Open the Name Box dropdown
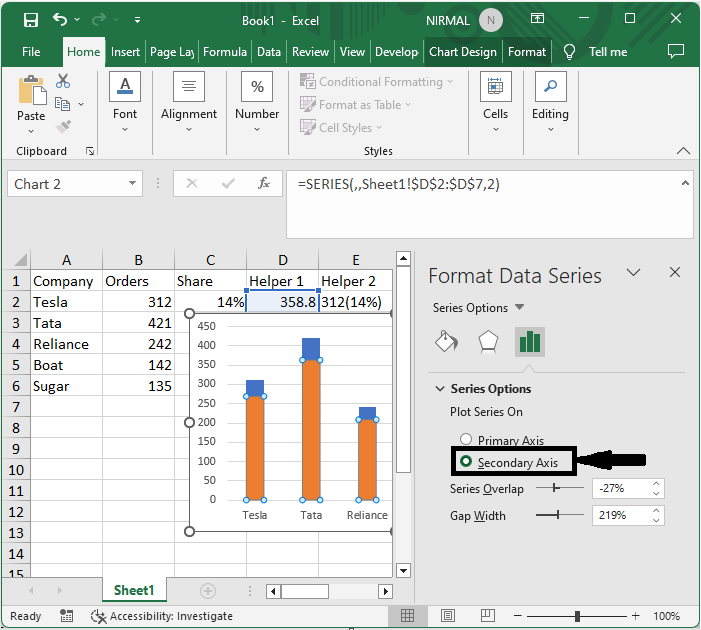 [x=133, y=184]
